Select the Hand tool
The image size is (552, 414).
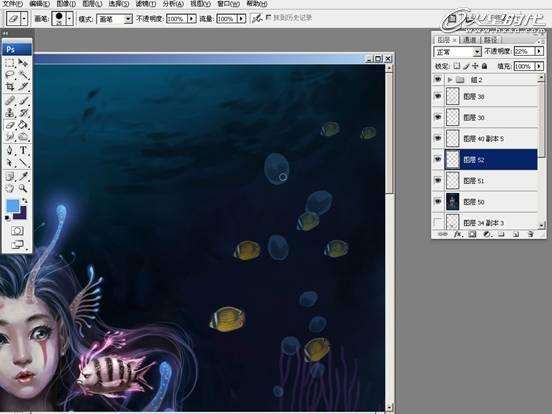pyautogui.click(x=10, y=188)
